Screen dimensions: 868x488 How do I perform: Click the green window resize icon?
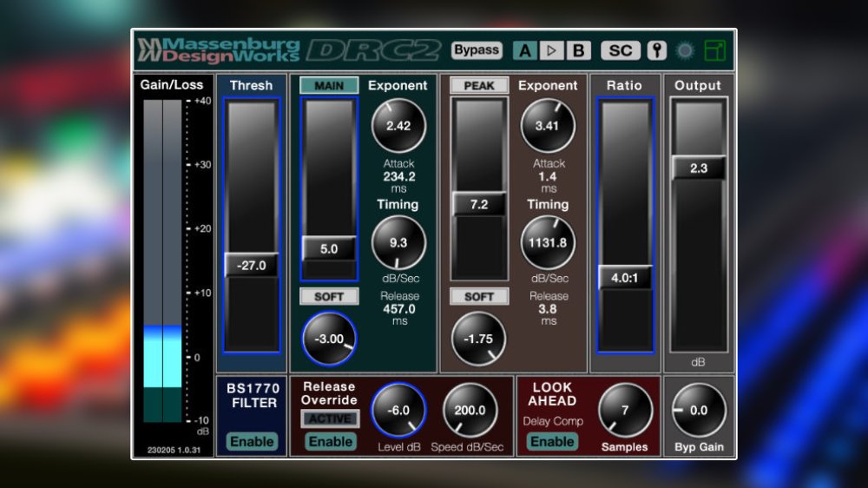coord(714,50)
